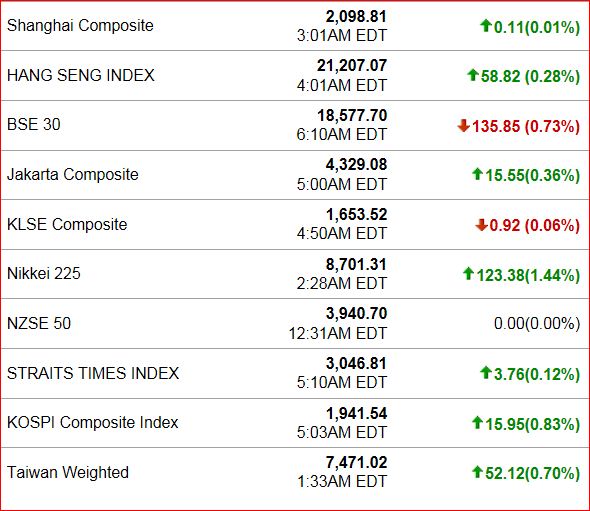
Task: Click the green up arrow for Hang Seng Index
Action: pyautogui.click(x=473, y=75)
